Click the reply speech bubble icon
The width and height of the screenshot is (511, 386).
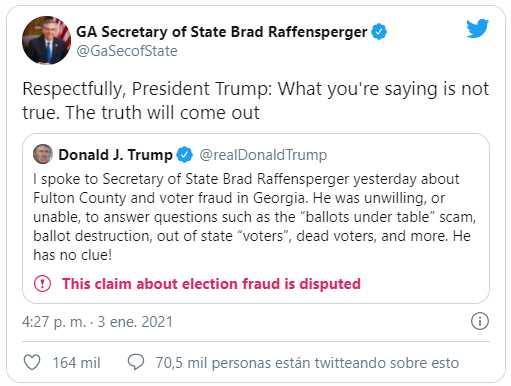coord(136,362)
